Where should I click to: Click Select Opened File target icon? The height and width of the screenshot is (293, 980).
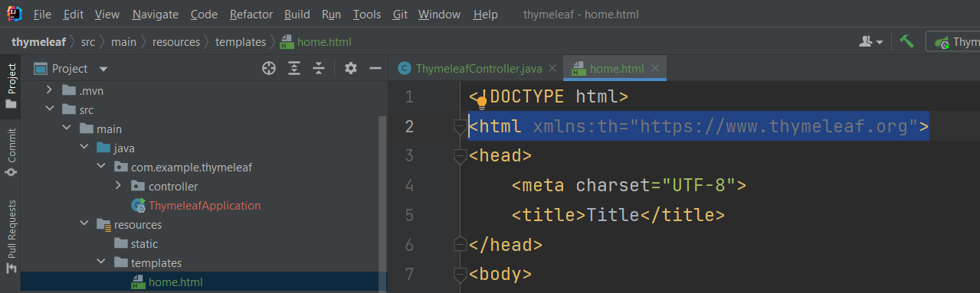click(269, 68)
